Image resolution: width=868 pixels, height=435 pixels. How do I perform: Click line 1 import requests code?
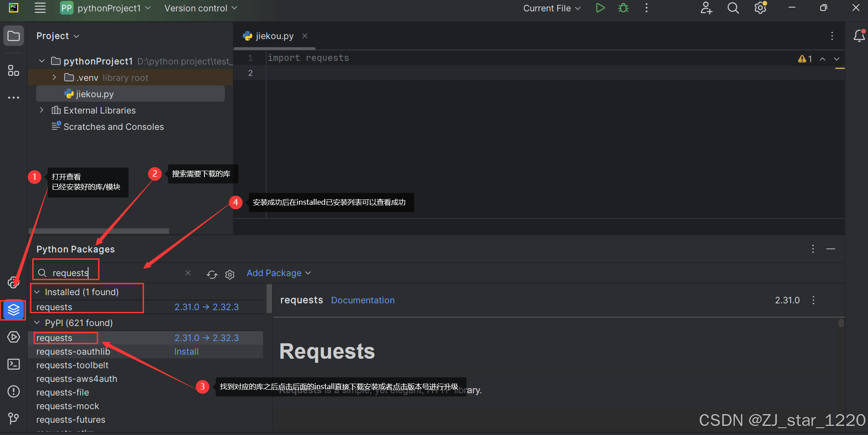point(308,58)
